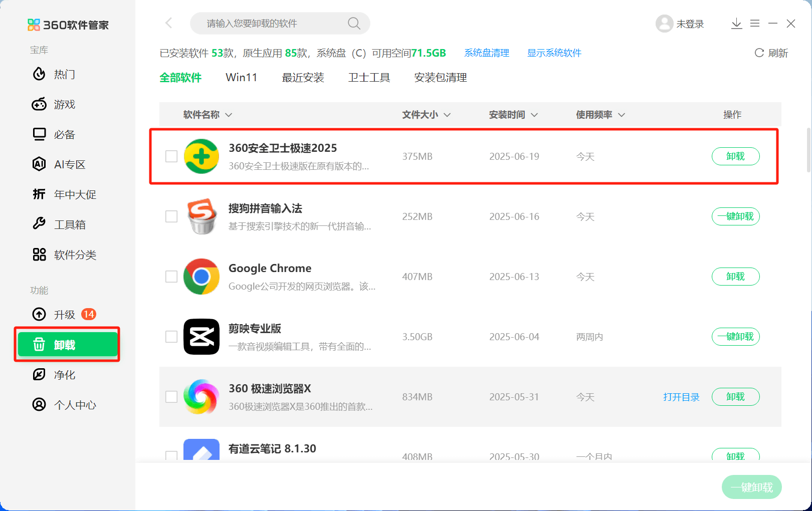The height and width of the screenshot is (511, 812).
Task: Click the 有道云笔记 8.1.30 name
Action: tap(272, 448)
